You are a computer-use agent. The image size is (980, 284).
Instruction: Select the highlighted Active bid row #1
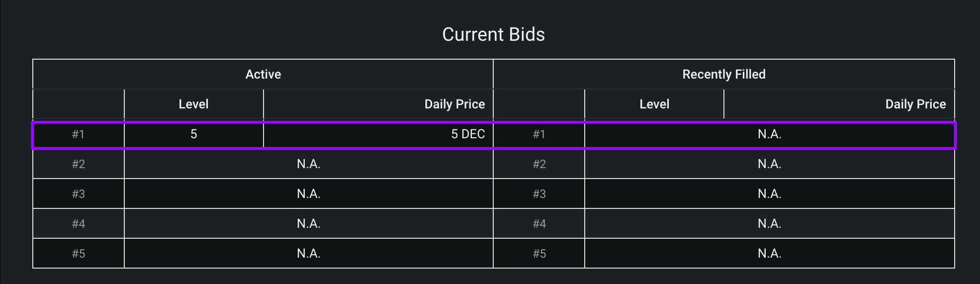[x=494, y=134]
